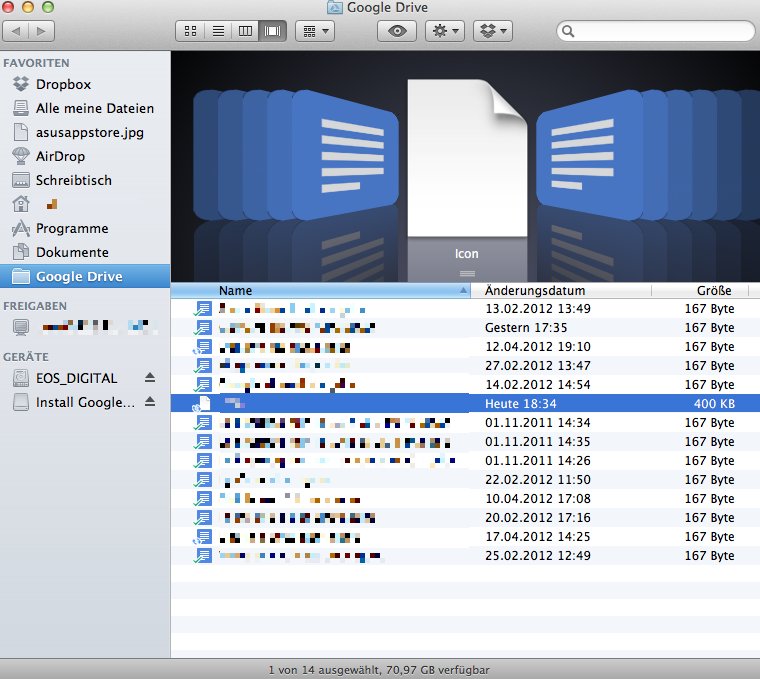
Task: Select Alle meine Dateien in sidebar
Action: click(85, 108)
